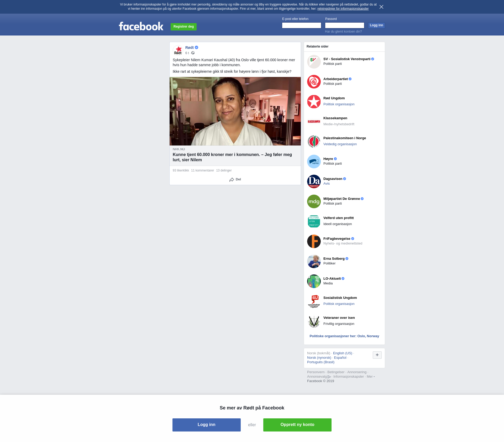The image size is (504, 442).
Task: Click Har du glemt kontoen din link
Action: tap(343, 32)
